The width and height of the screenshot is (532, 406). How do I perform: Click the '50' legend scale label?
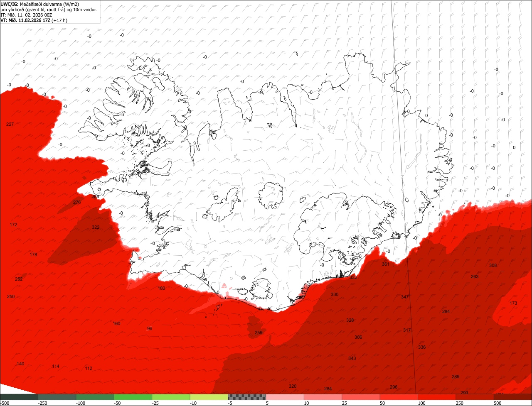[x=382, y=403]
